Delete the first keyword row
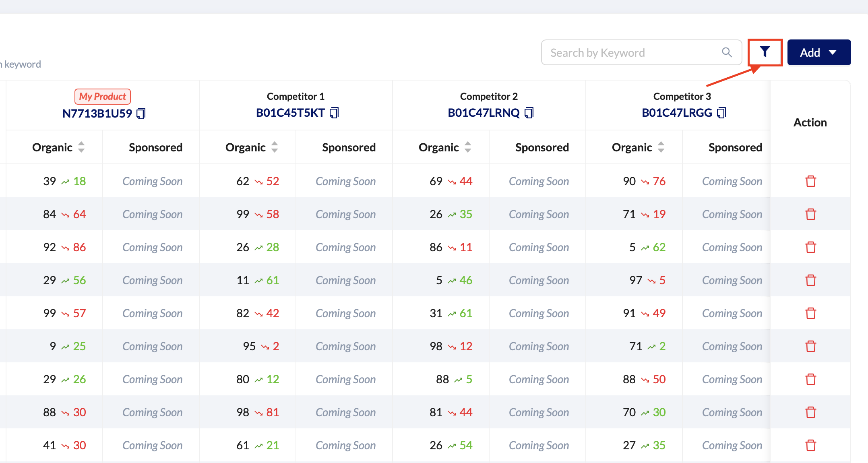The image size is (868, 463). pyautogui.click(x=810, y=181)
